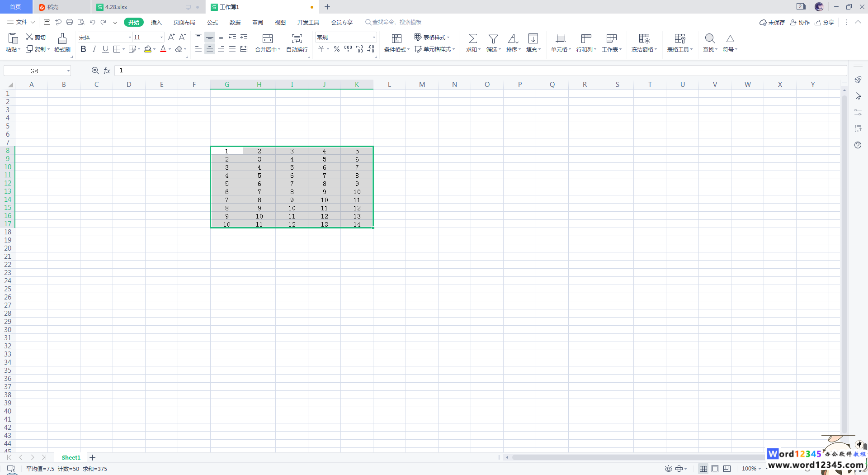The width and height of the screenshot is (868, 475).
Task: Apply thousands separator style icon
Action: pos(348,49)
